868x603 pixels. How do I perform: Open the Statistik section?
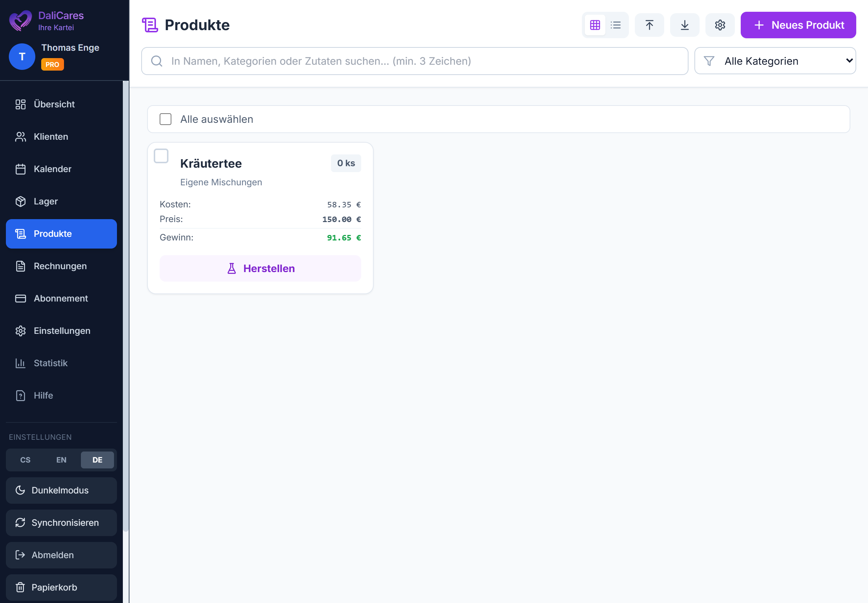pyautogui.click(x=51, y=363)
